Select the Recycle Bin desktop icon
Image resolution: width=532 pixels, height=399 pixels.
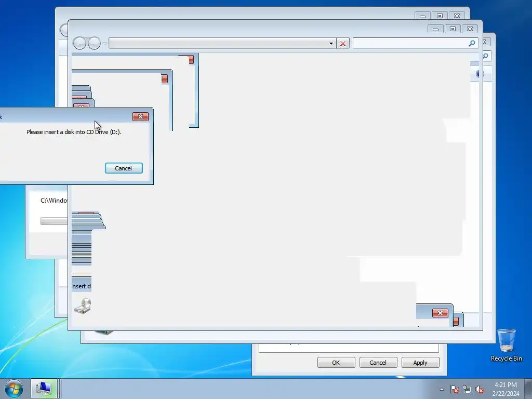[x=506, y=345]
